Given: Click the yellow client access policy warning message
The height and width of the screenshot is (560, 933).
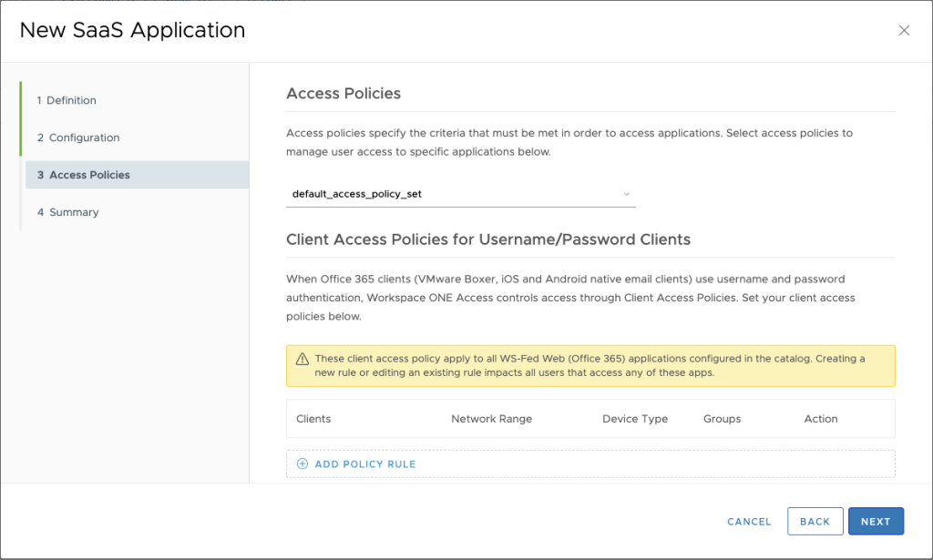Looking at the screenshot, I should click(x=590, y=366).
